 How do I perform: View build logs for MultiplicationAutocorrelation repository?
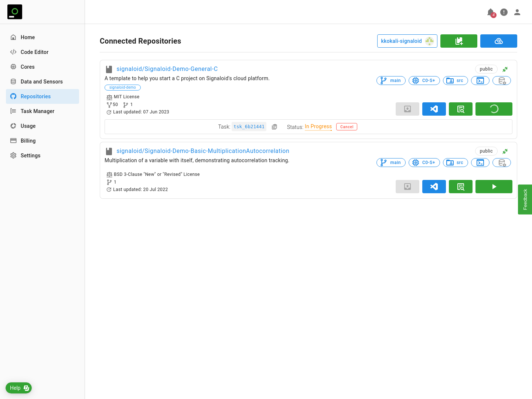[x=460, y=187]
